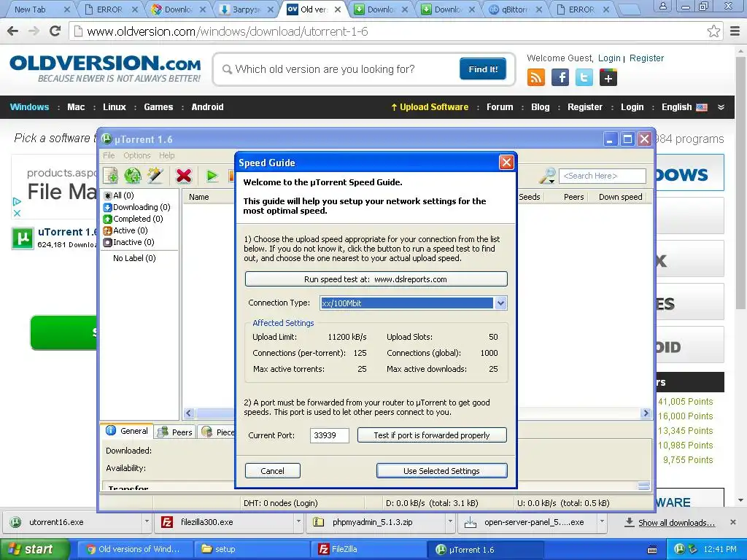
Task: Open dropdown arrow next to filezilla300.exe download
Action: coord(298,522)
